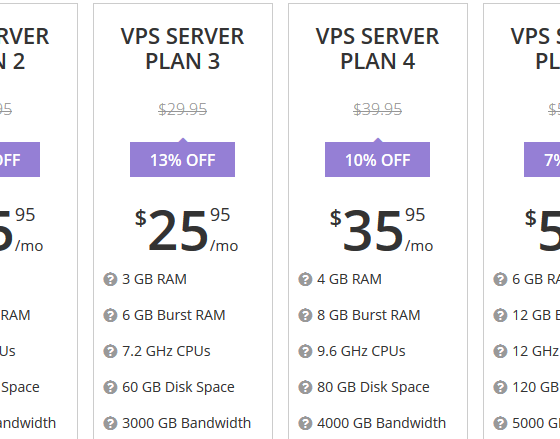560x439 pixels.
Task: Click help icon beside 6 GB RAM
Action: (x=500, y=279)
